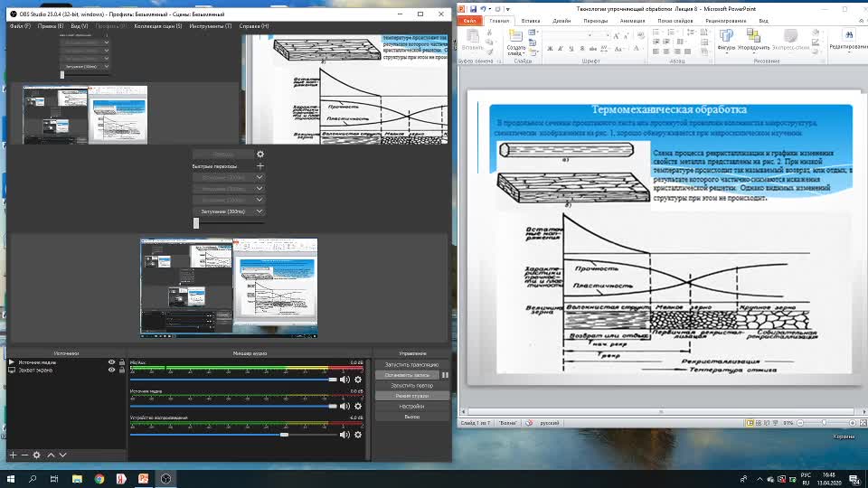Image resolution: width=868 pixels, height=488 pixels.
Task: Switch to Transitions tab in PowerPoint
Action: (595, 21)
